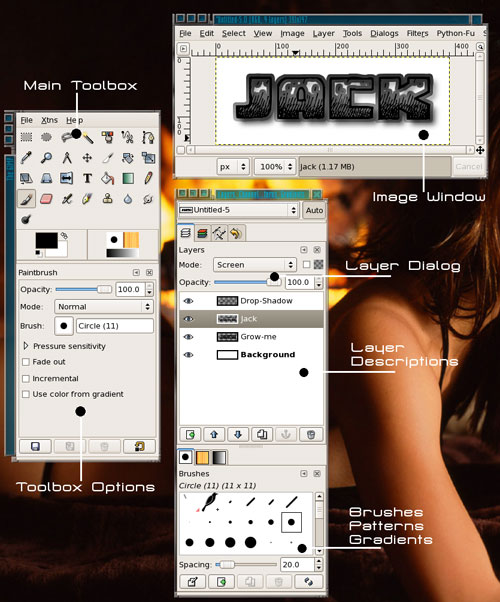
Task: Open the px unit dropdown
Action: click(233, 167)
